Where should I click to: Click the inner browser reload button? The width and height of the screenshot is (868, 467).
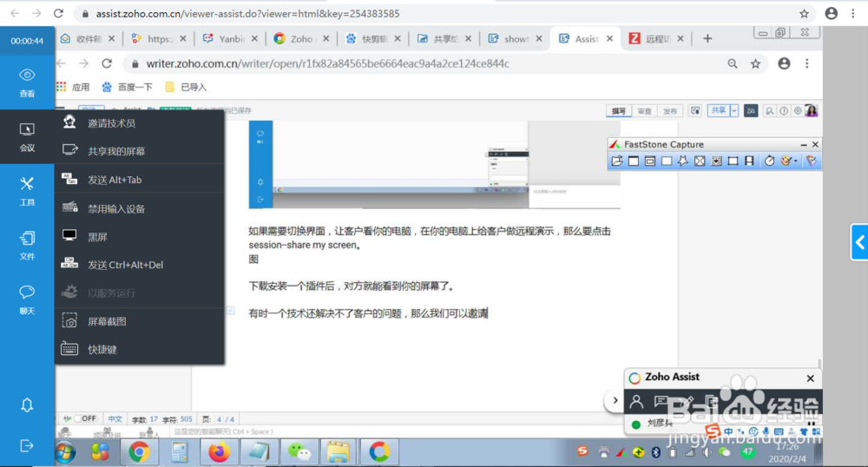(107, 63)
